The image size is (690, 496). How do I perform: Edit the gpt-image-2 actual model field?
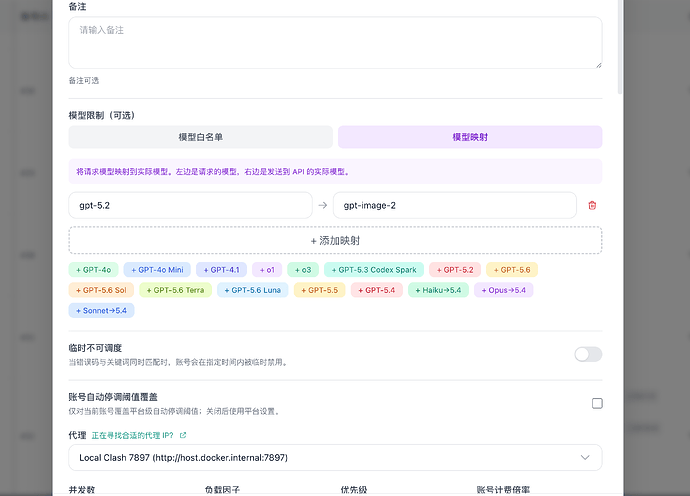(455, 206)
